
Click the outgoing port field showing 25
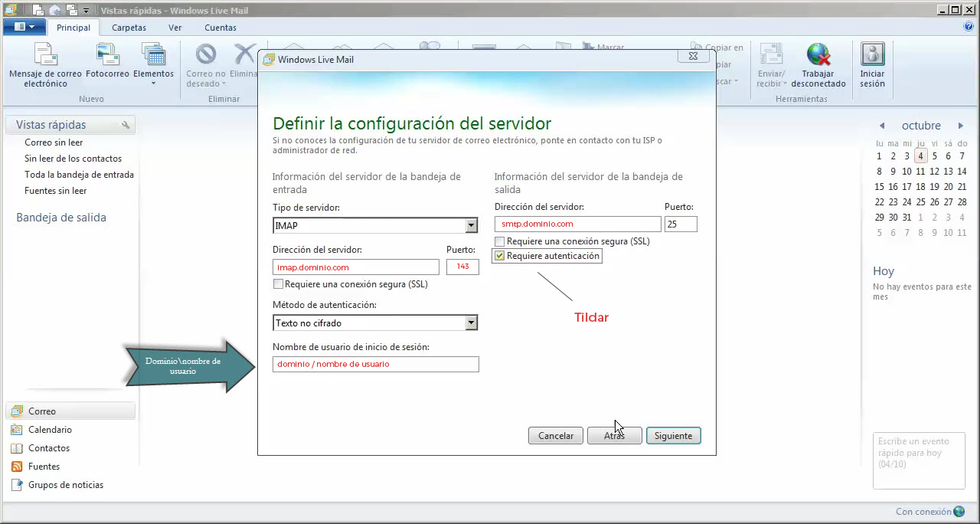681,224
